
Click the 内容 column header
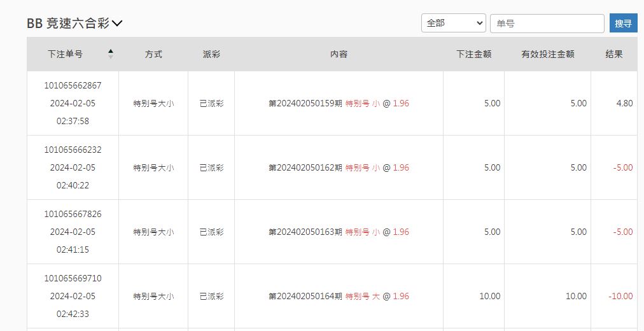point(339,54)
